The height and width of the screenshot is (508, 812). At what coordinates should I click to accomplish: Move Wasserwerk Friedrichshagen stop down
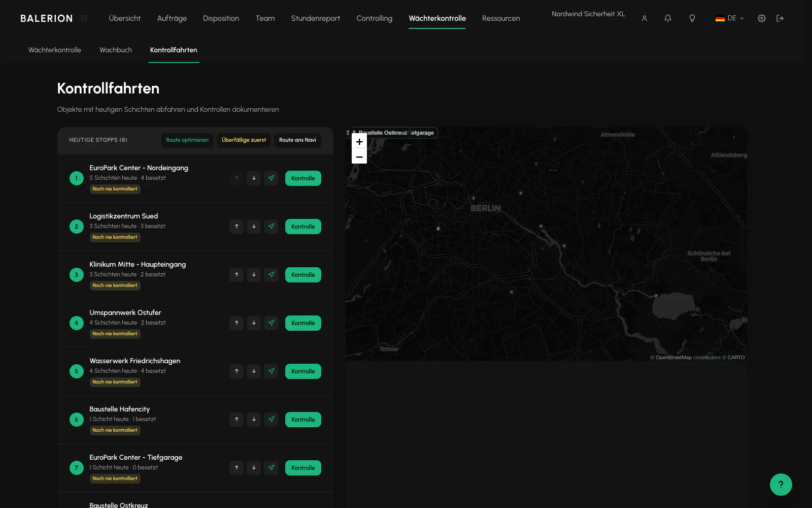[x=254, y=371]
